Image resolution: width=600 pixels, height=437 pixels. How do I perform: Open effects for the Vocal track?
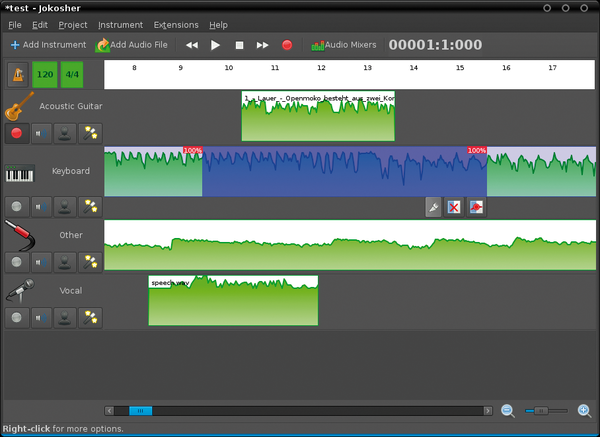[91, 317]
